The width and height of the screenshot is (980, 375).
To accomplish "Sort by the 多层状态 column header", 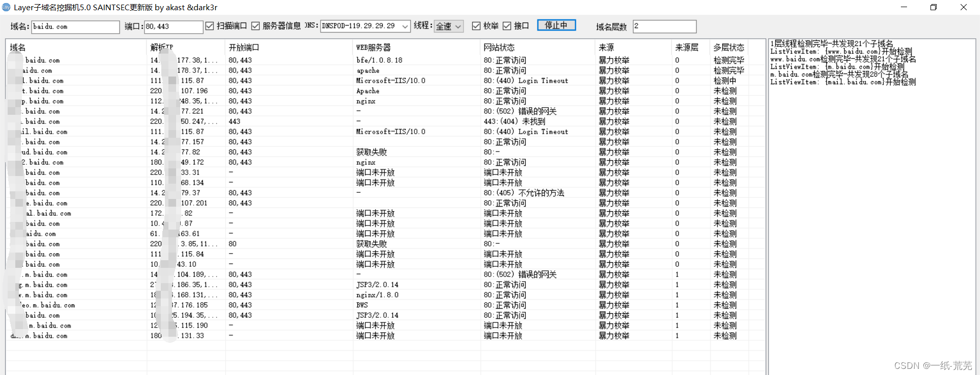I will (729, 47).
